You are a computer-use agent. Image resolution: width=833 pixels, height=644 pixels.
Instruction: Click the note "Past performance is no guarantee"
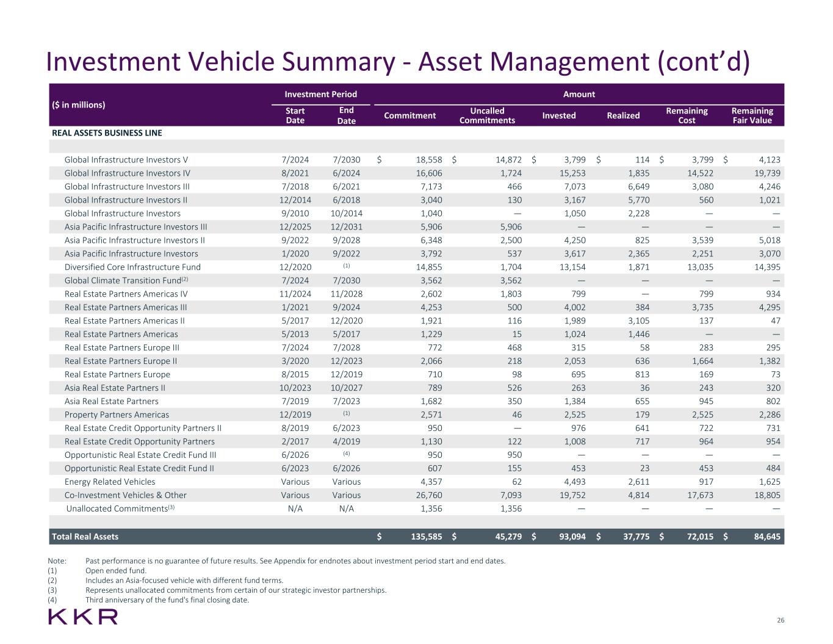point(295,562)
